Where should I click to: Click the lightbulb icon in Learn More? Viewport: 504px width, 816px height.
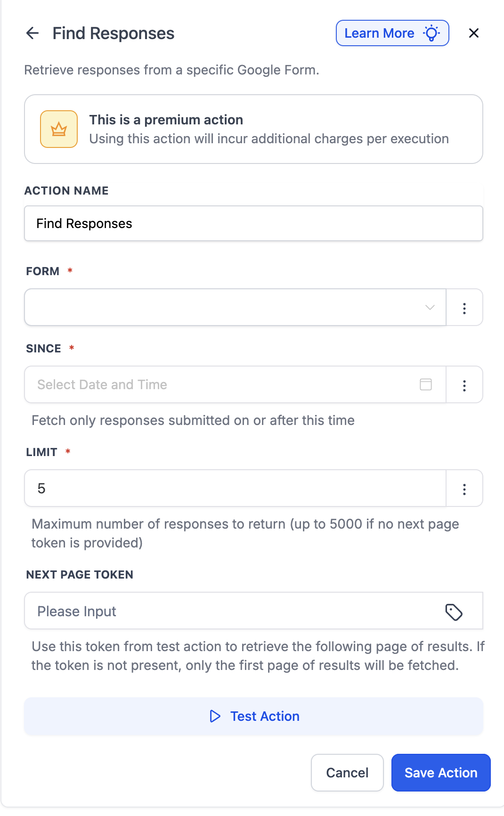(431, 33)
